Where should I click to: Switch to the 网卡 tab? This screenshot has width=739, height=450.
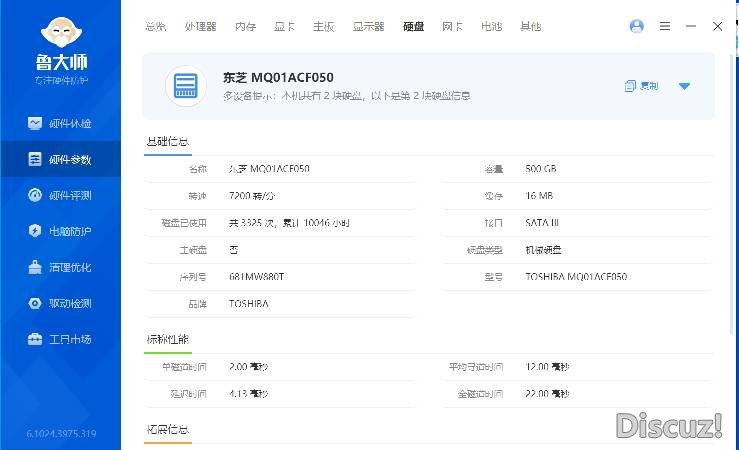pyautogui.click(x=452, y=26)
